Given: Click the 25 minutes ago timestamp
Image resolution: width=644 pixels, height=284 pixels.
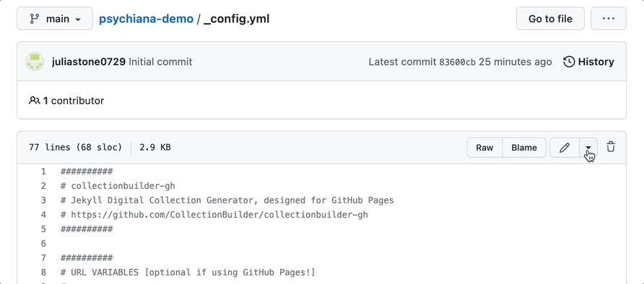Looking at the screenshot, I should pyautogui.click(x=515, y=62).
